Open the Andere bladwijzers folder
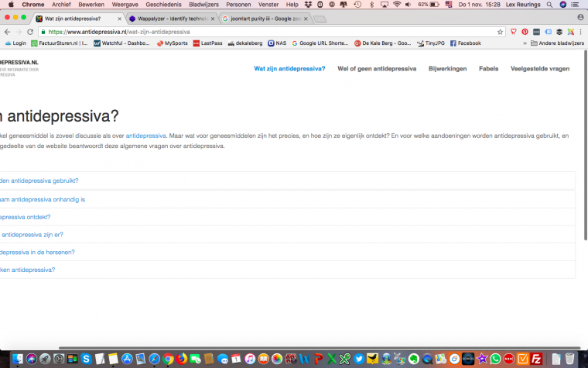 click(x=557, y=43)
